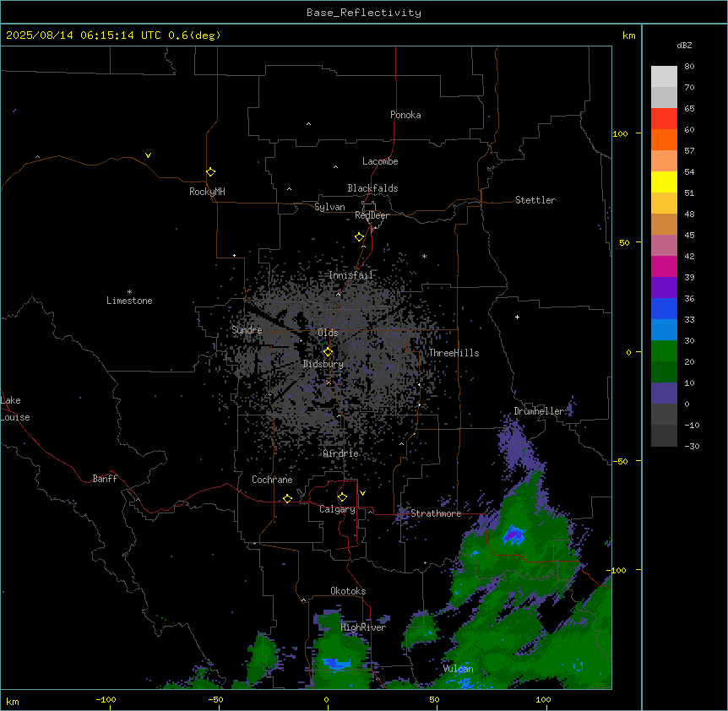Viewport: 728px width, 711px height.
Task: Click the asterisk marker east of Innisfail
Action: (424, 256)
